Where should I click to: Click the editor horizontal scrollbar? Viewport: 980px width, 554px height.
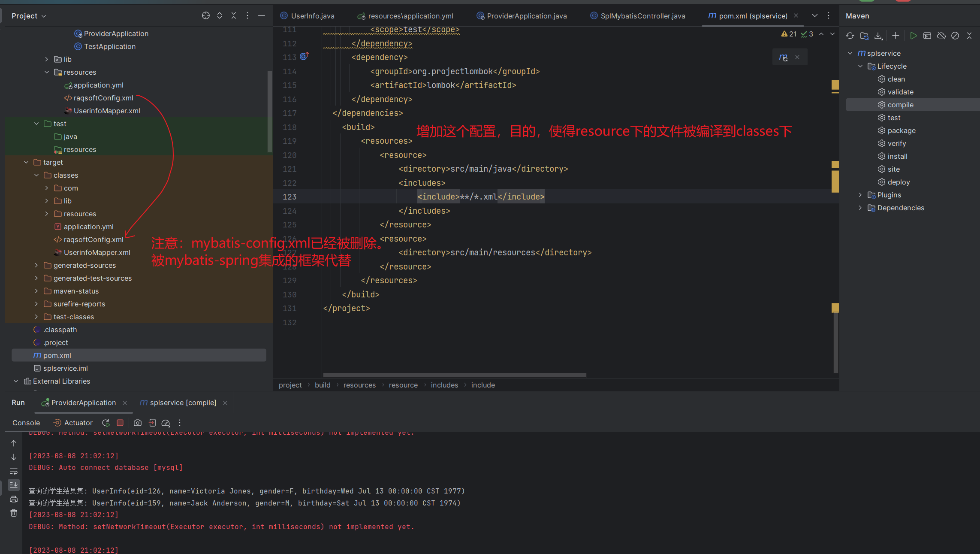click(x=455, y=375)
